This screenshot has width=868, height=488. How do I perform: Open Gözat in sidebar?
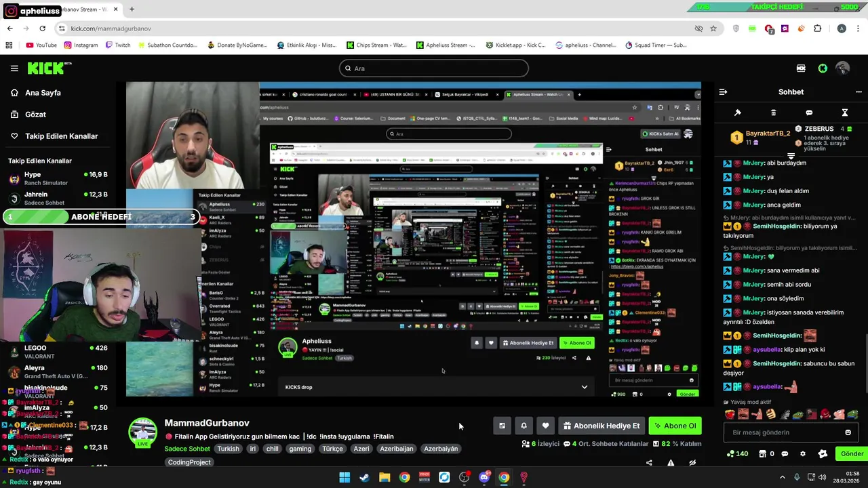(x=35, y=115)
